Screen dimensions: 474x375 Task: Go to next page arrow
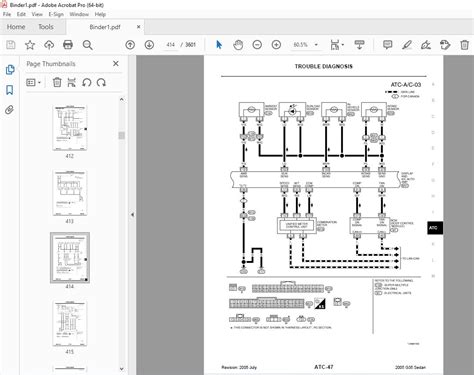click(x=149, y=45)
